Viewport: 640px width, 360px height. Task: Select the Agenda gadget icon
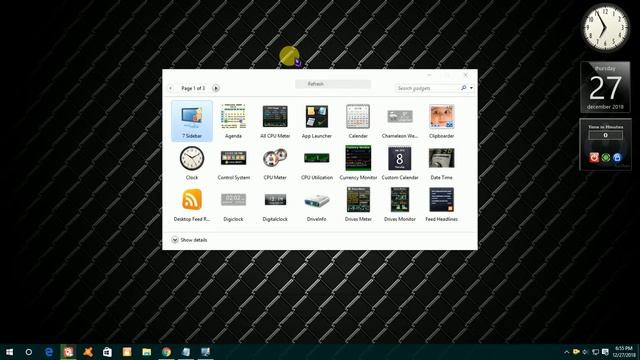[x=233, y=116]
